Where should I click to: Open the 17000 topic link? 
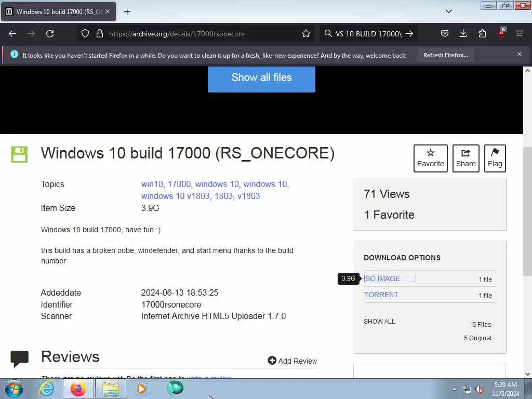(179, 184)
